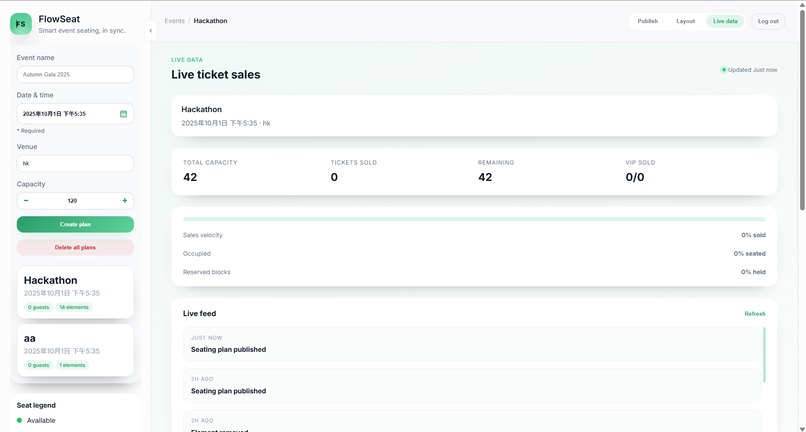Viewport: 806px width, 432px height.
Task: Click the green Updated status dot
Action: pos(724,70)
